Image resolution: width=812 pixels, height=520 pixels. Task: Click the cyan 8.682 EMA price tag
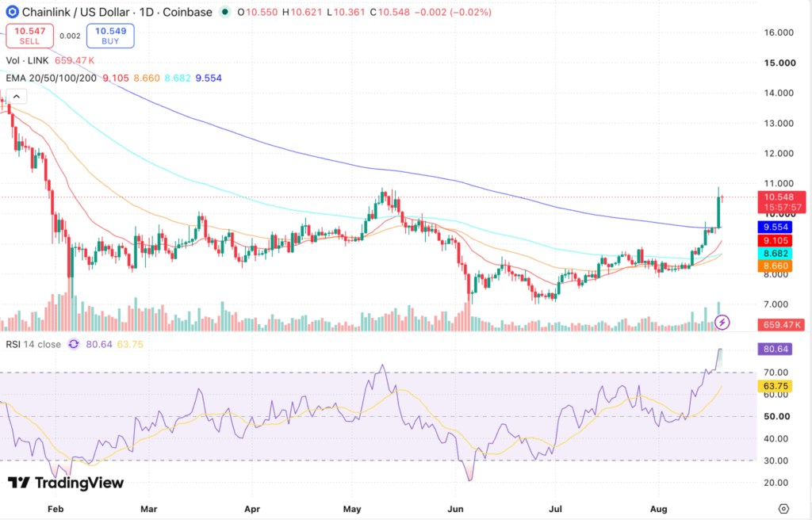[x=775, y=254]
